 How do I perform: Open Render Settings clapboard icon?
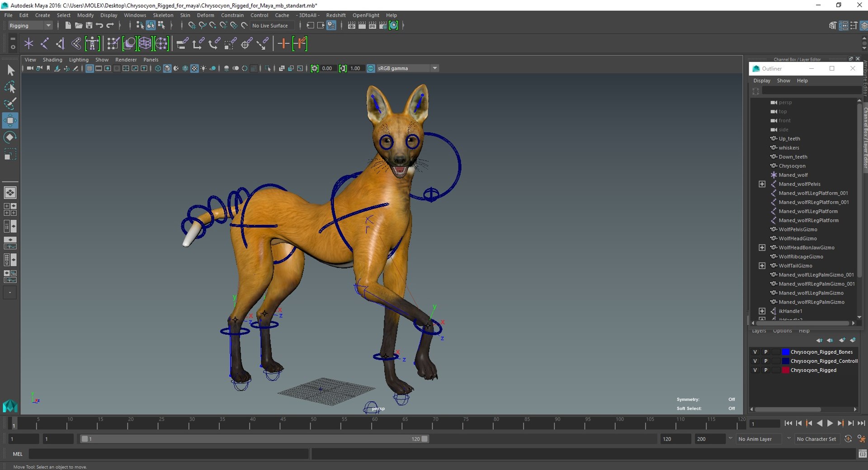(x=383, y=25)
